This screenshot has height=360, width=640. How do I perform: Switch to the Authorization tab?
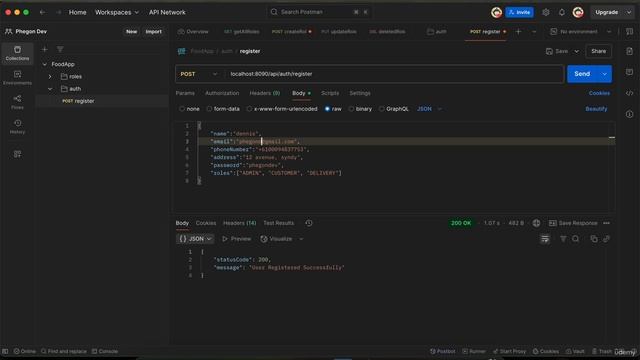pos(222,93)
